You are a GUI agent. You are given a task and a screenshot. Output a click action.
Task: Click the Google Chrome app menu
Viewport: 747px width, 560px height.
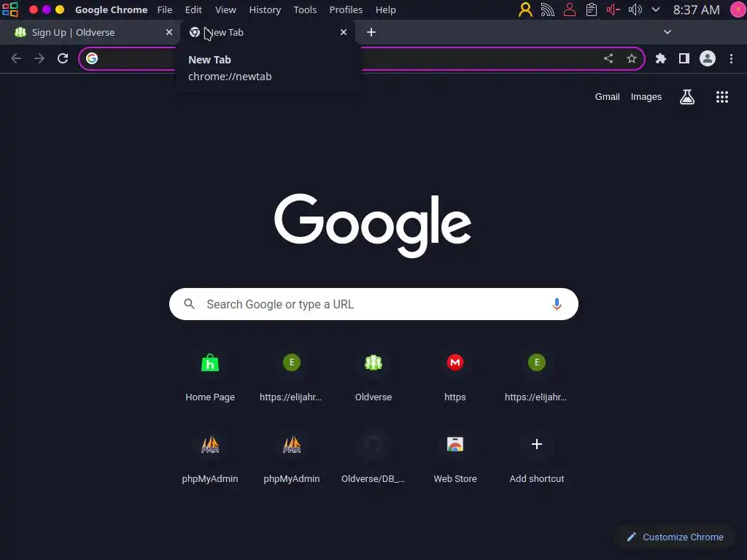pos(111,9)
